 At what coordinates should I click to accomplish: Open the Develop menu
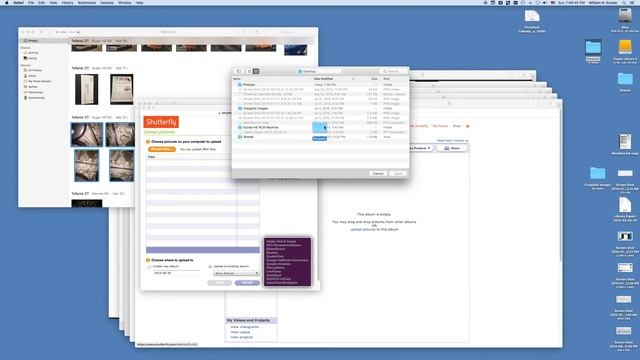pos(107,2)
